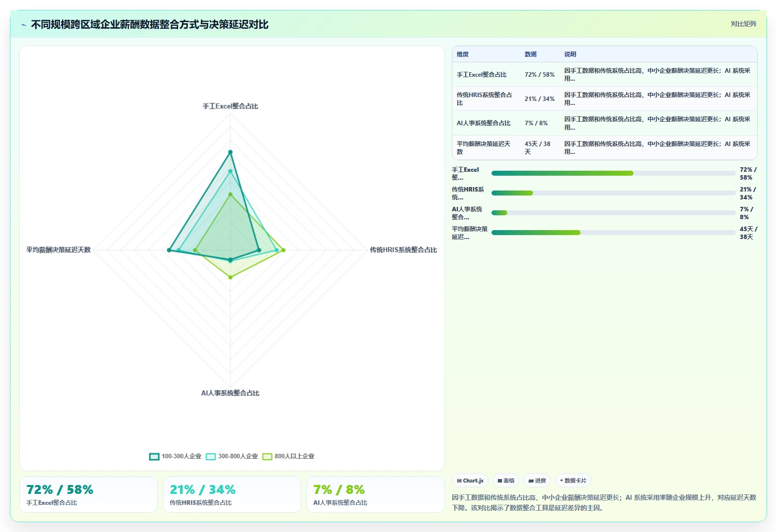
Task: Toggle the 100-300人企业 legend series
Action: click(175, 456)
